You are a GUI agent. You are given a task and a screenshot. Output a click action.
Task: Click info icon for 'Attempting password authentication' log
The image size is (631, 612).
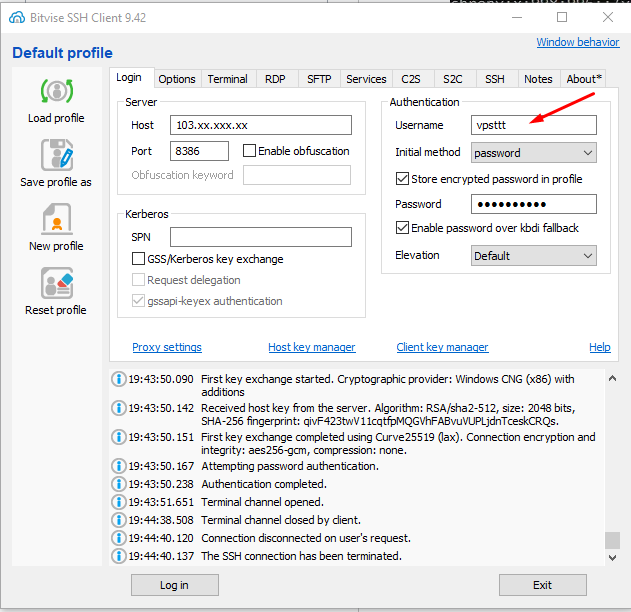point(119,466)
